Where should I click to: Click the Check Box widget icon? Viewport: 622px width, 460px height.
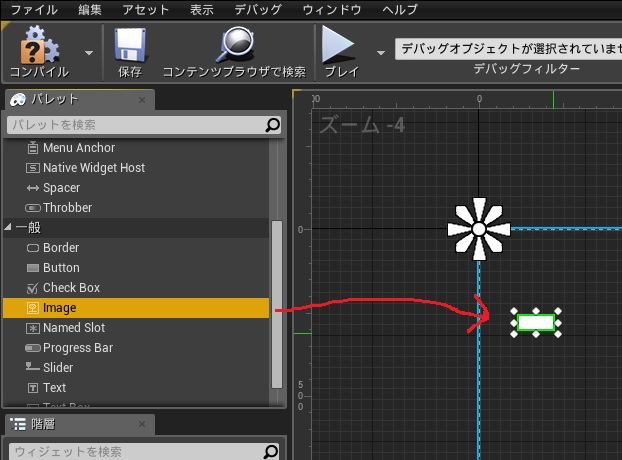click(x=33, y=288)
